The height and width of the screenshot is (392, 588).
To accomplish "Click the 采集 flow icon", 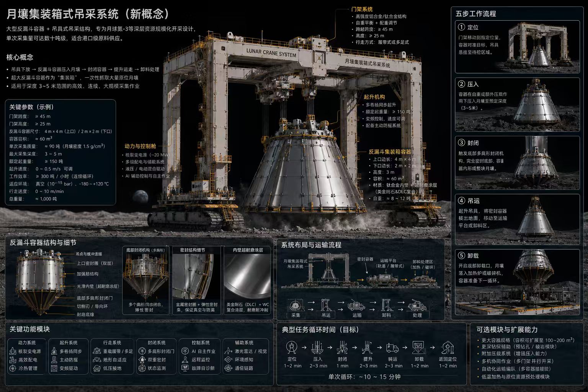I will coord(296,305).
